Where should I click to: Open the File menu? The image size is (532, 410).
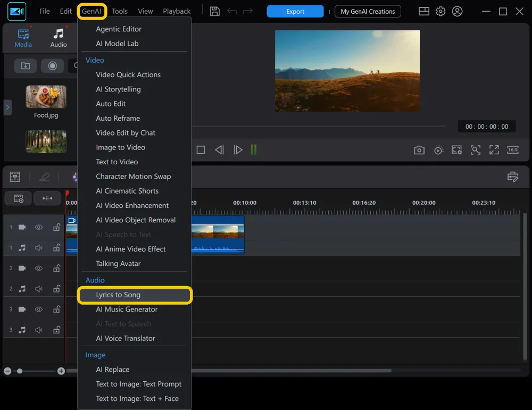pos(45,11)
